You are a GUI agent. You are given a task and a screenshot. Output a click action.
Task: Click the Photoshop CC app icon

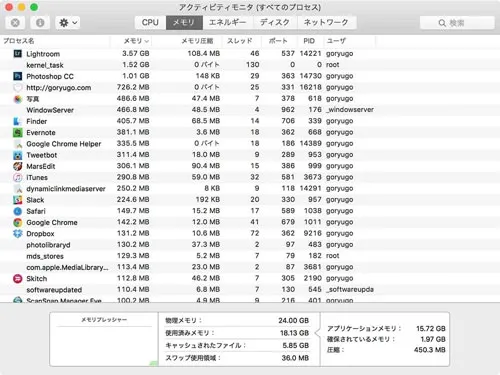18,76
